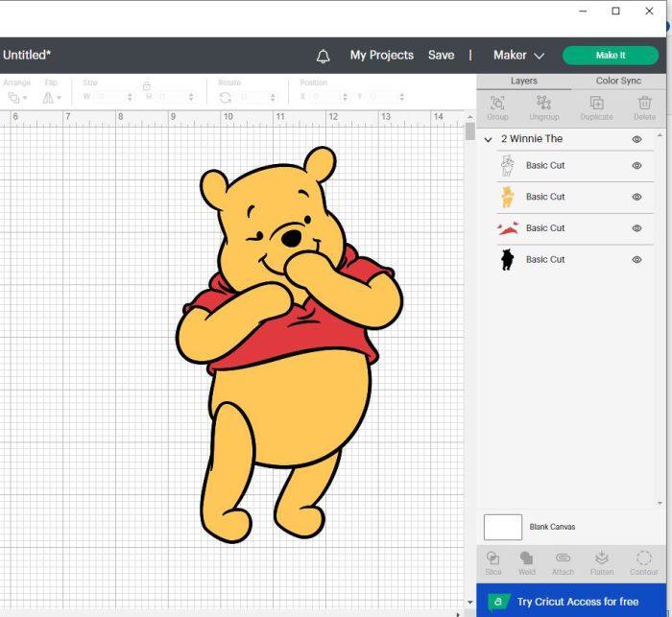Click the Width input field
This screenshot has width=672, height=617.
pyautogui.click(x=111, y=97)
